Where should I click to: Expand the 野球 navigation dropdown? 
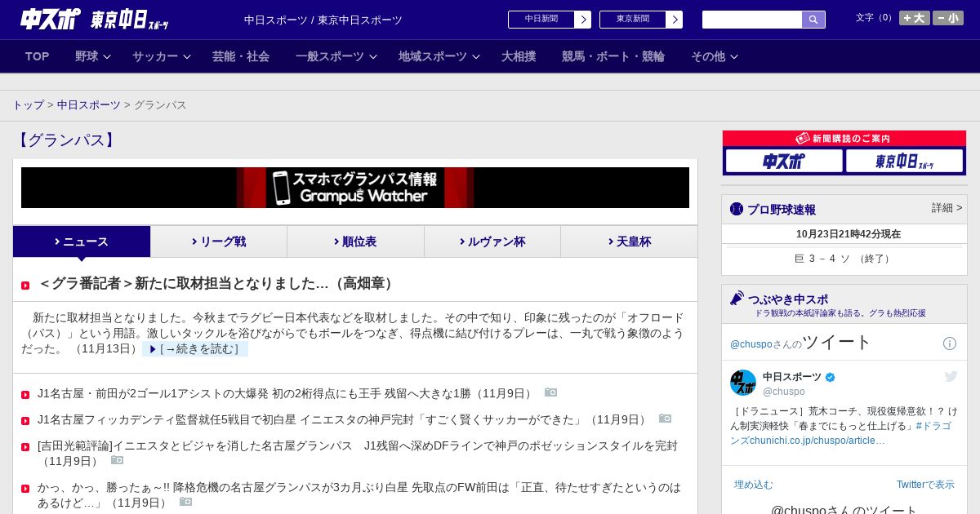[x=93, y=56]
